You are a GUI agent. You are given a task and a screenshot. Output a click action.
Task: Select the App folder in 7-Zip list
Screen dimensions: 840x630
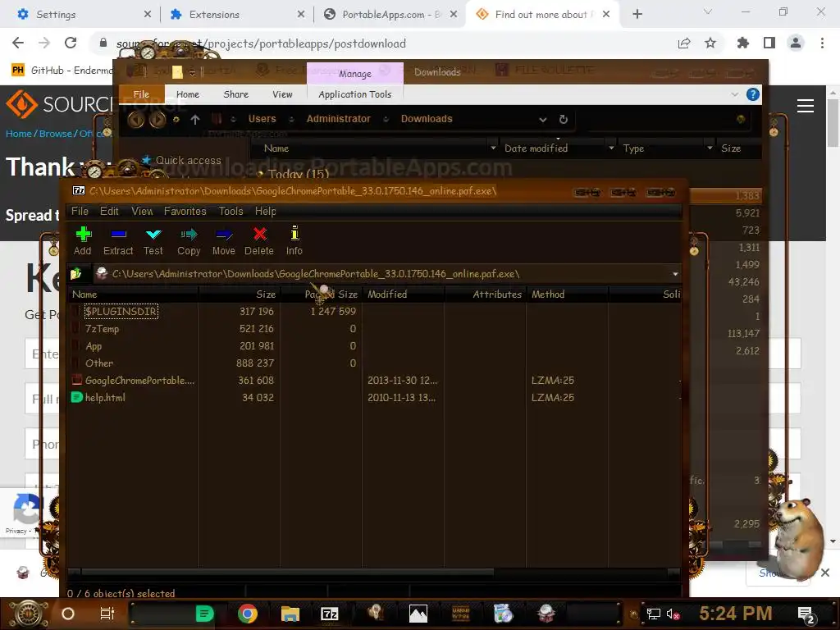[94, 346]
